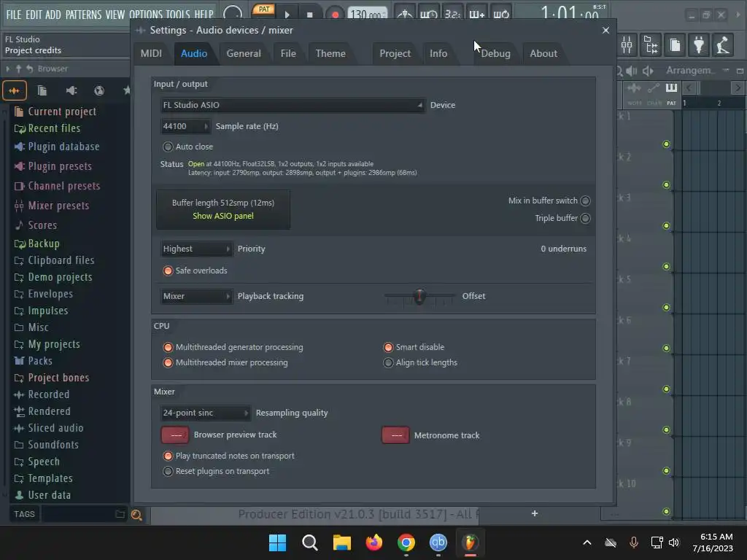This screenshot has height=560, width=747.
Task: Toggle Smart disable option
Action: pyautogui.click(x=388, y=347)
